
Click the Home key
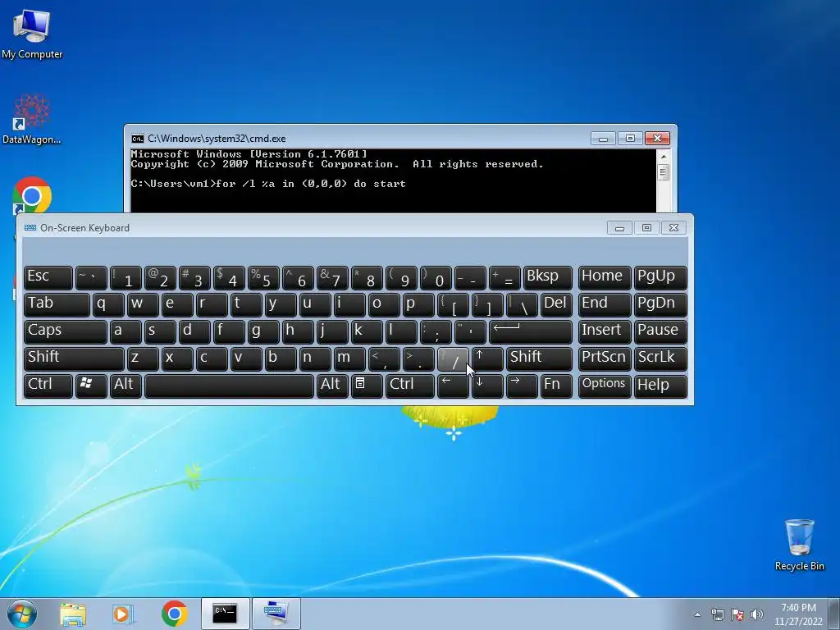605,277
